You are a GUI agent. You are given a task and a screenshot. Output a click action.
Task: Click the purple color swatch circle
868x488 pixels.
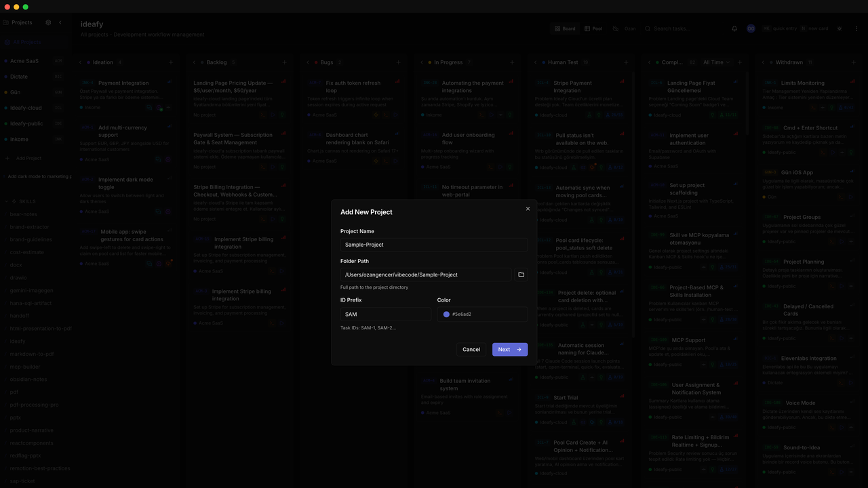pos(446,314)
